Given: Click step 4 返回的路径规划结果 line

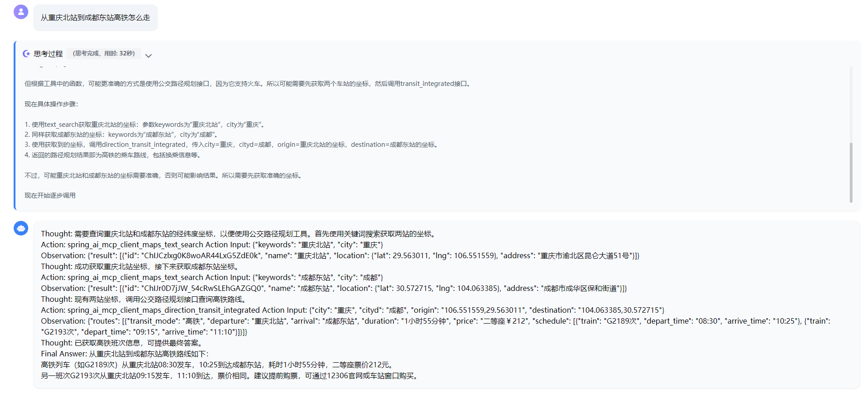Looking at the screenshot, I should point(113,155).
